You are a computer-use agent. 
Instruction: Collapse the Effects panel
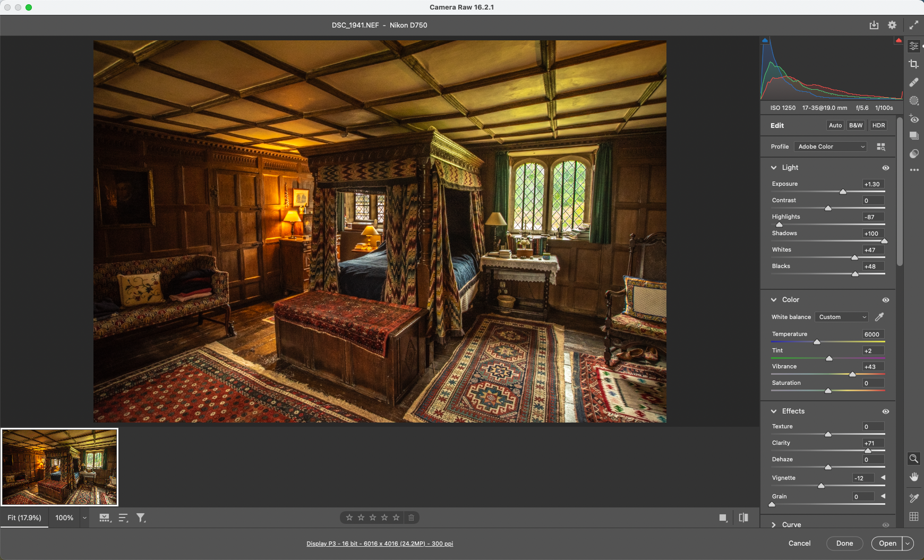[774, 411]
